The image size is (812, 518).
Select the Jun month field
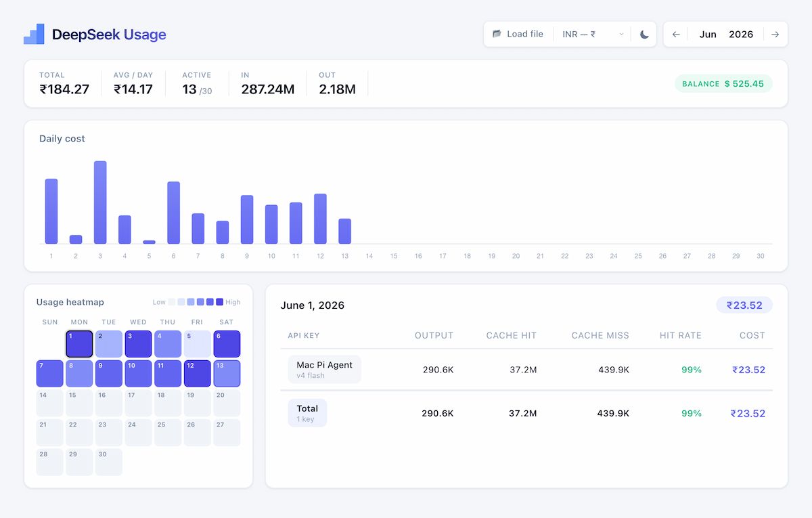coord(708,35)
